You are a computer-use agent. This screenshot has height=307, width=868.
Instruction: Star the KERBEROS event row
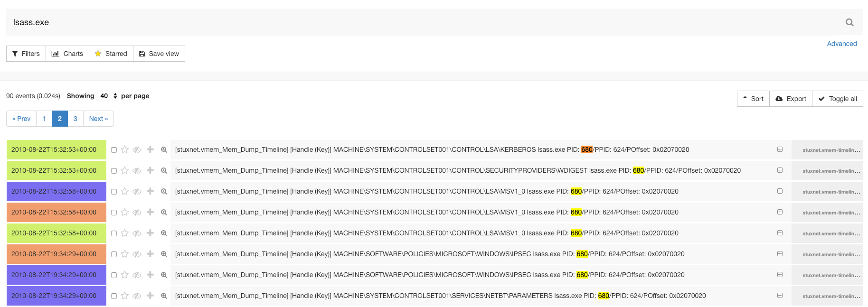point(125,149)
